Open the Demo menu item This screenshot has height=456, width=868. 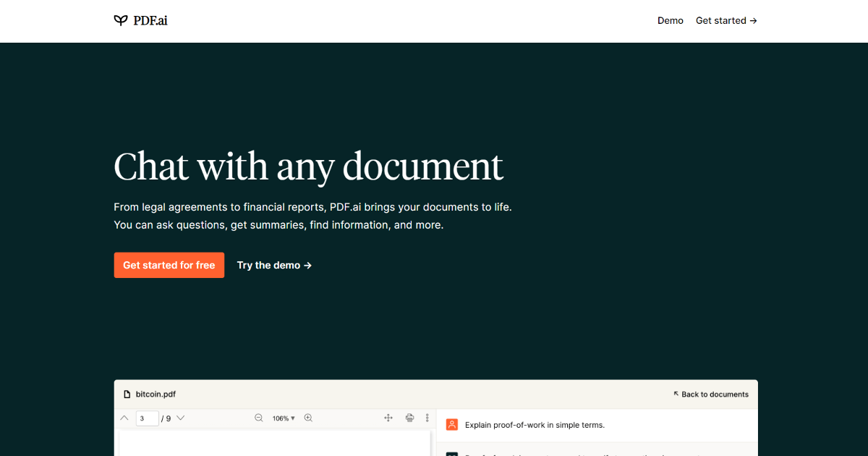click(x=670, y=20)
